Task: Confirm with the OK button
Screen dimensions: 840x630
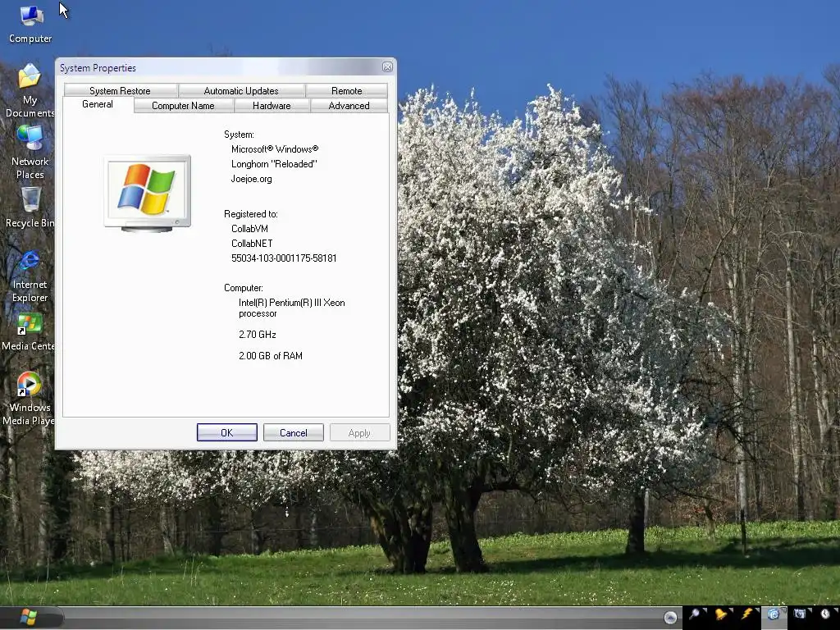Action: point(227,432)
